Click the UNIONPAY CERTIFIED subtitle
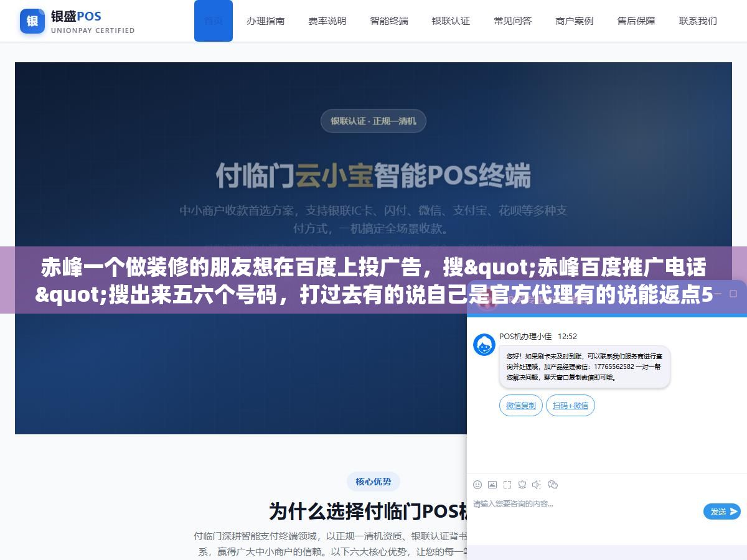Image resolution: width=747 pixels, height=560 pixels. (x=93, y=30)
